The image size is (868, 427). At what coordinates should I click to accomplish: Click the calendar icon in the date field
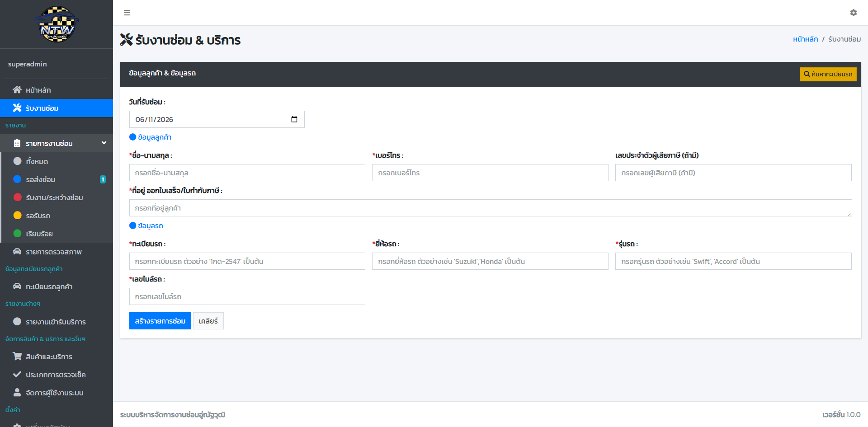click(294, 119)
